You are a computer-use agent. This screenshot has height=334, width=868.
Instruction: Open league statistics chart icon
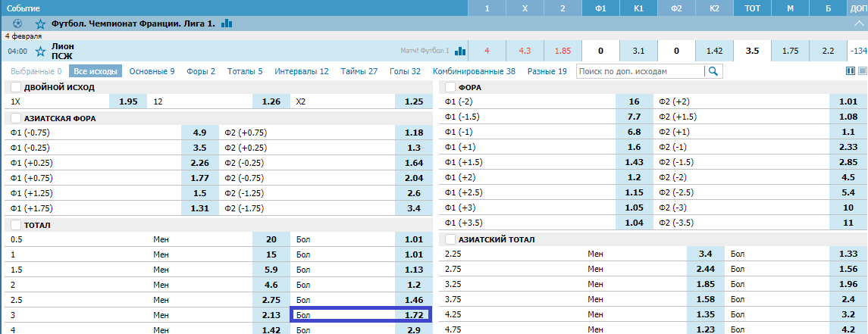coord(227,23)
